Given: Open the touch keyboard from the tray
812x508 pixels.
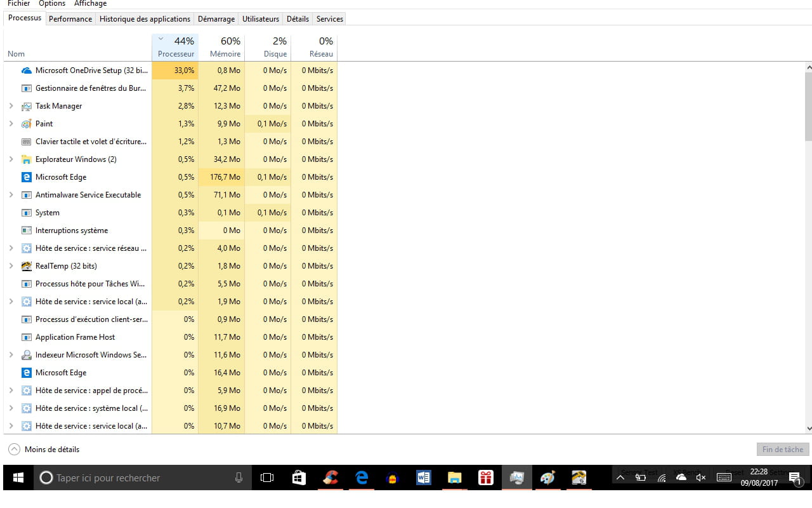Looking at the screenshot, I should [x=724, y=478].
